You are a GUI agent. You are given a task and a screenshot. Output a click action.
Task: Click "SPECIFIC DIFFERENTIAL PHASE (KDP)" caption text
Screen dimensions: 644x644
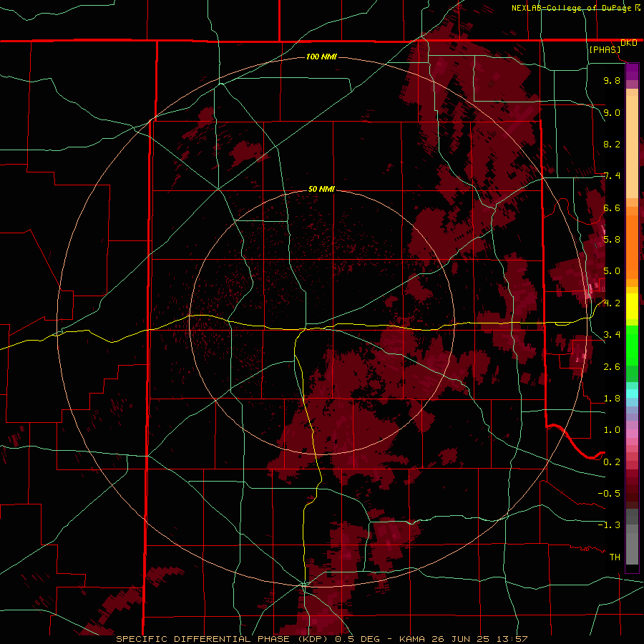pyautogui.click(x=223, y=639)
